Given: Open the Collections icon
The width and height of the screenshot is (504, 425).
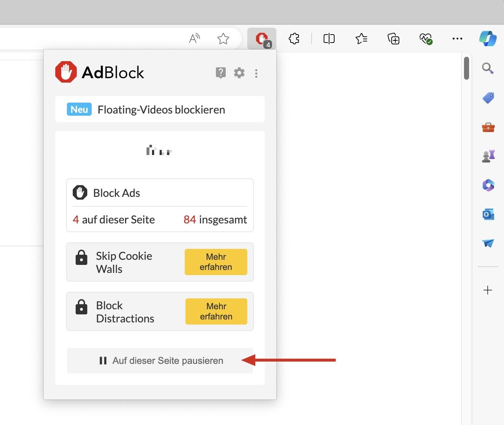Looking at the screenshot, I should [393, 39].
